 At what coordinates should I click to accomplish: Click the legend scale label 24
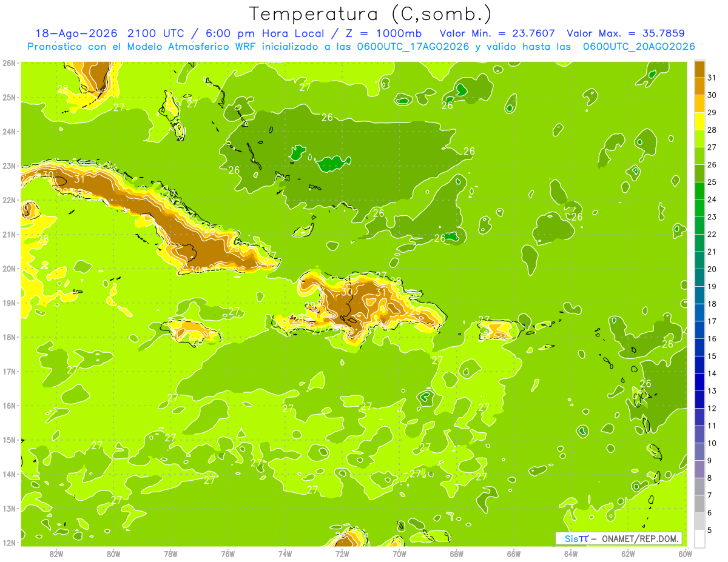point(712,199)
